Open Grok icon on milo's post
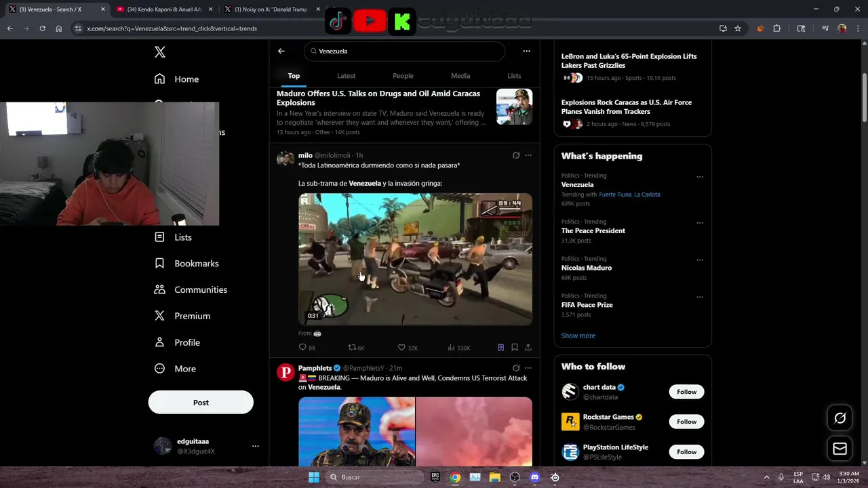The height and width of the screenshot is (488, 868). [x=516, y=155]
